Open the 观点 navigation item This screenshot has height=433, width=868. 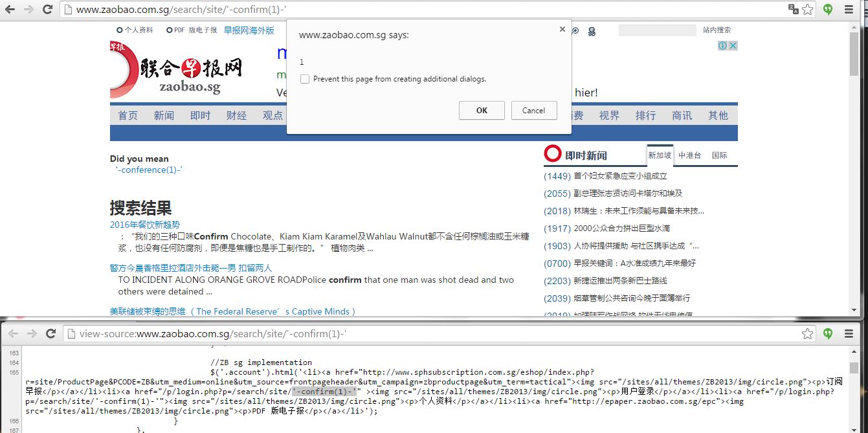pos(273,115)
